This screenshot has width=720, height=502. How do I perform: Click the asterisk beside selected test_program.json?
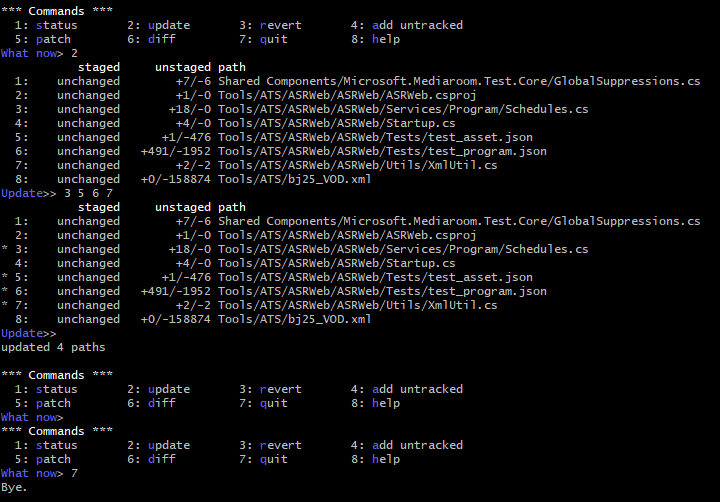(x=5, y=292)
